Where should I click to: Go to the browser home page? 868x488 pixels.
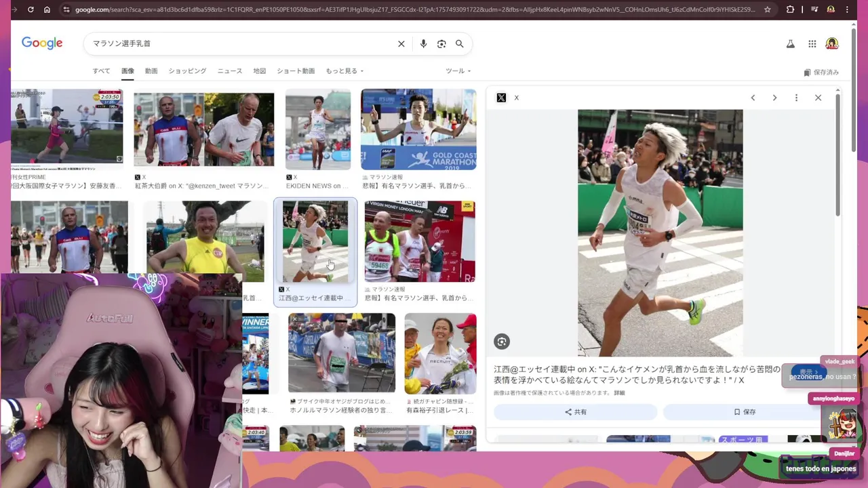[x=47, y=9]
